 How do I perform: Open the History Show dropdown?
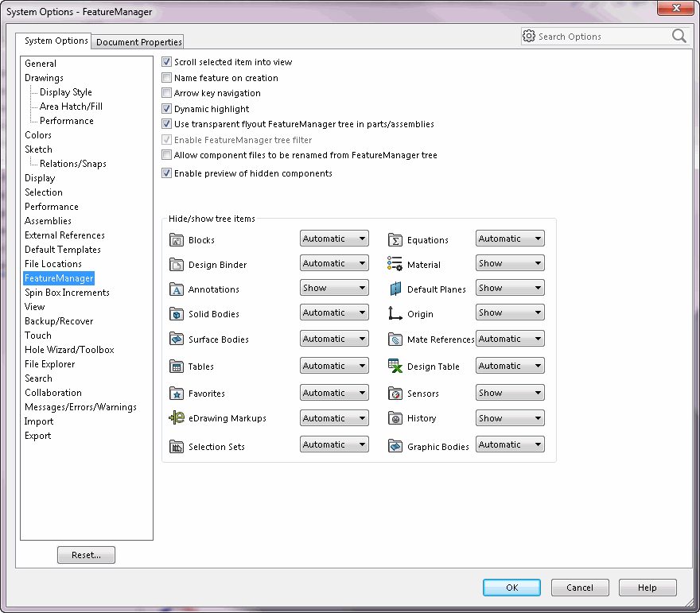click(x=510, y=418)
